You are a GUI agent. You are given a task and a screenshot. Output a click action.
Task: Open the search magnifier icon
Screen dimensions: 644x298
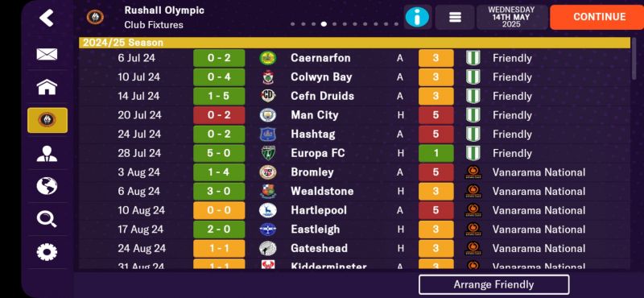[x=47, y=219]
